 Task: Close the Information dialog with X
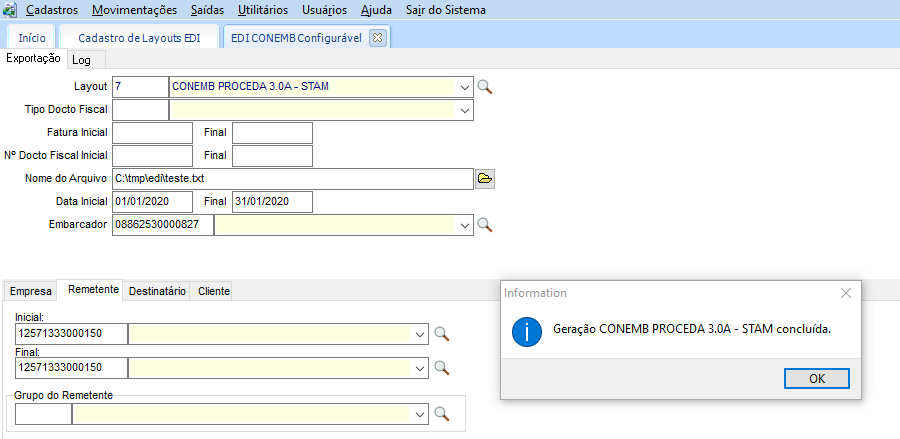(x=846, y=293)
